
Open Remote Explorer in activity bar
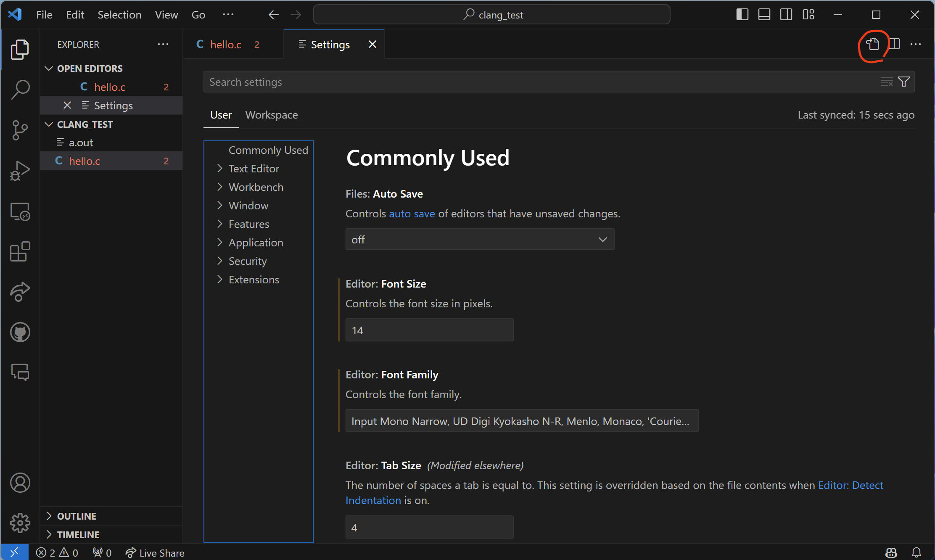click(20, 211)
